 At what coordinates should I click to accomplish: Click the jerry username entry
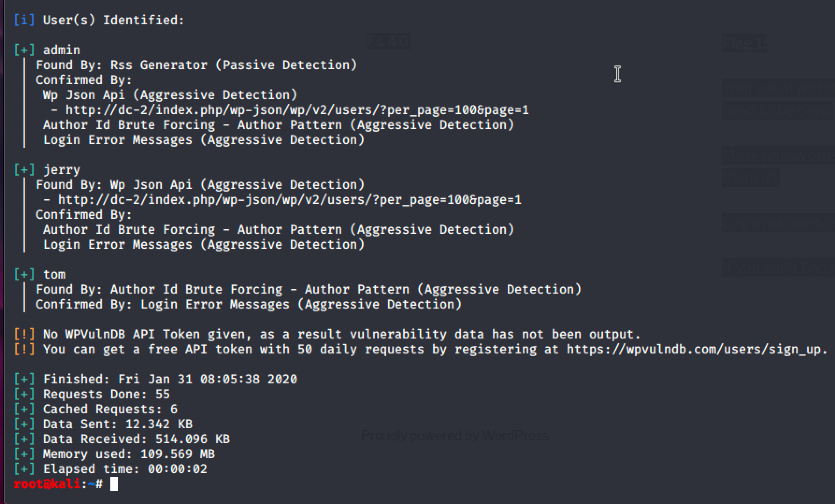[61, 170]
